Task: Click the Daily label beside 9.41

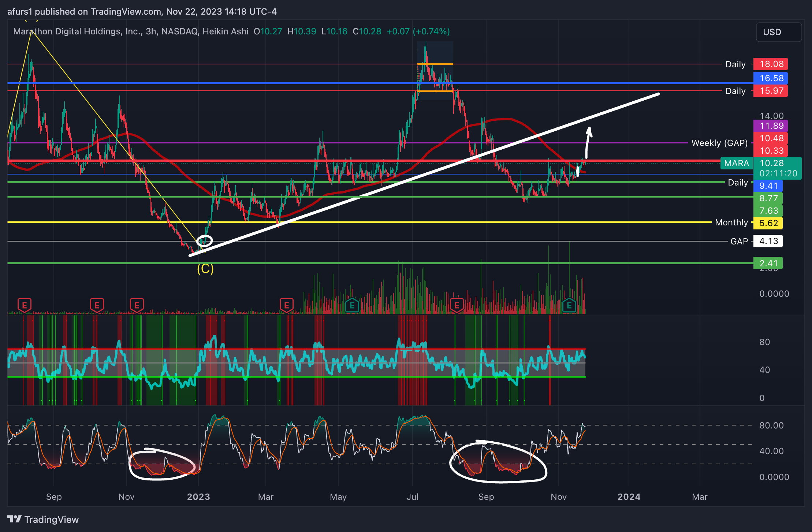Action: coord(738,183)
